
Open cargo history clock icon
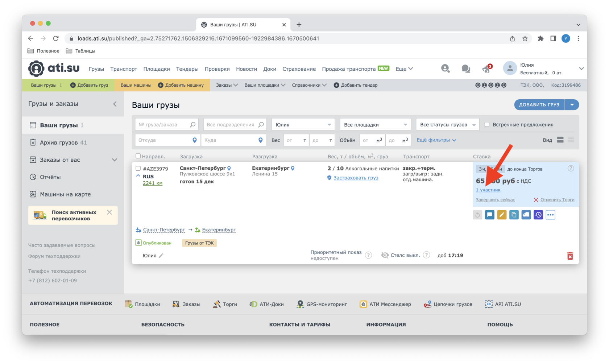(538, 215)
